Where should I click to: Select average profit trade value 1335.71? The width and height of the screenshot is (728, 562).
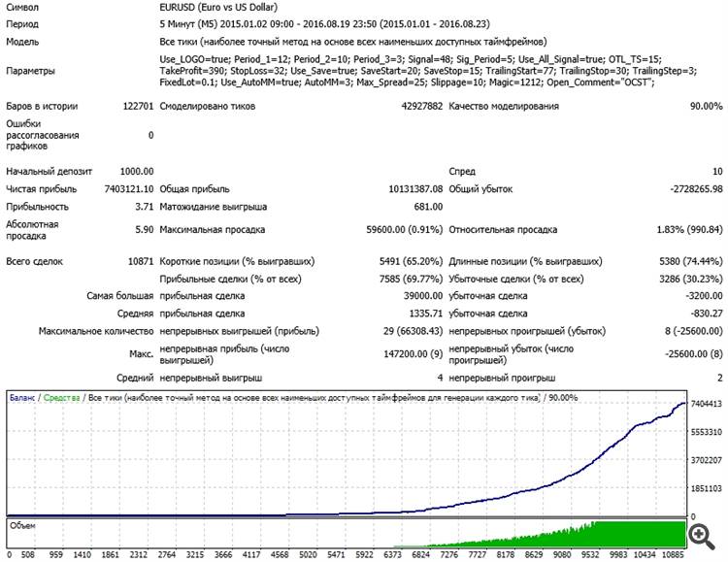[426, 314]
